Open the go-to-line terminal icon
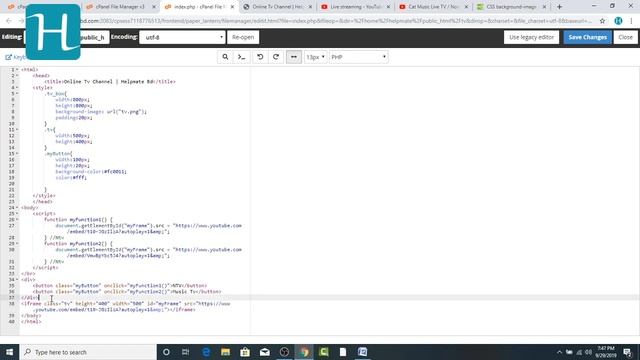The height and width of the screenshot is (360, 640). click(x=242, y=57)
